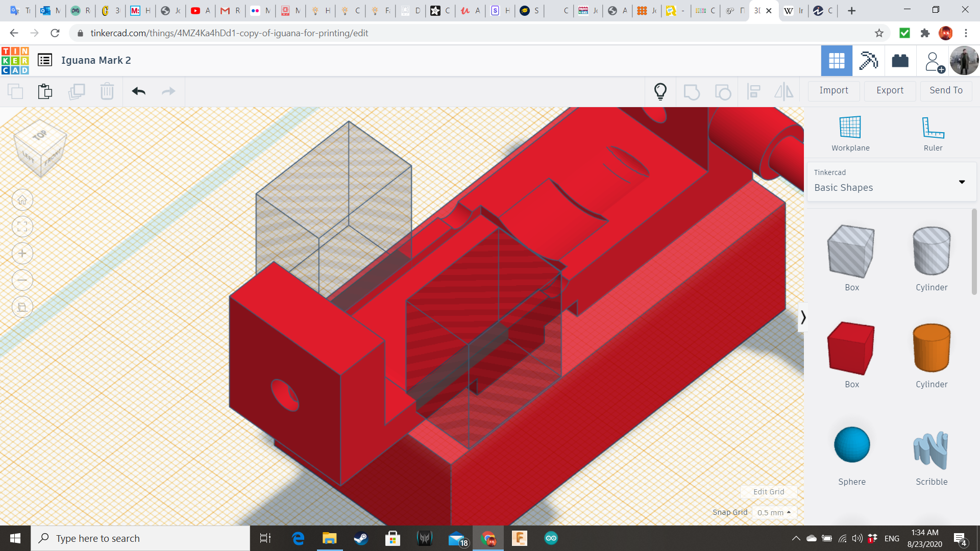Screen dimensions: 980x551
Task: Toggle orthographic/perspective view button
Action: [22, 307]
